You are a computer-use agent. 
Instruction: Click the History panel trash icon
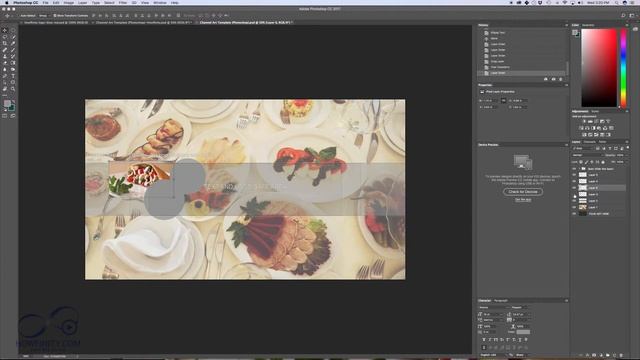tap(561, 79)
